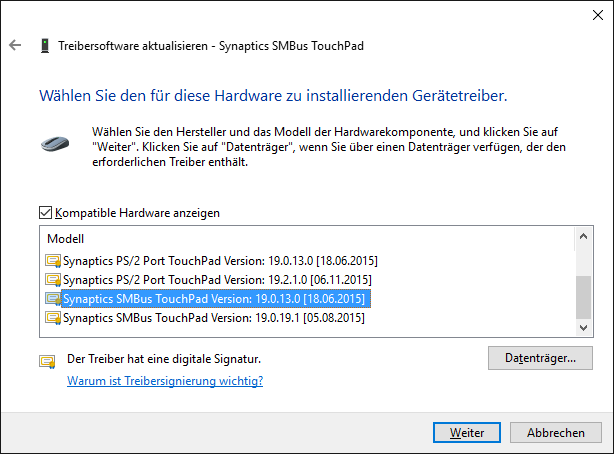Click the icon for SMBus Version 19.0.19.1
The width and height of the screenshot is (614, 454).
click(x=53, y=318)
